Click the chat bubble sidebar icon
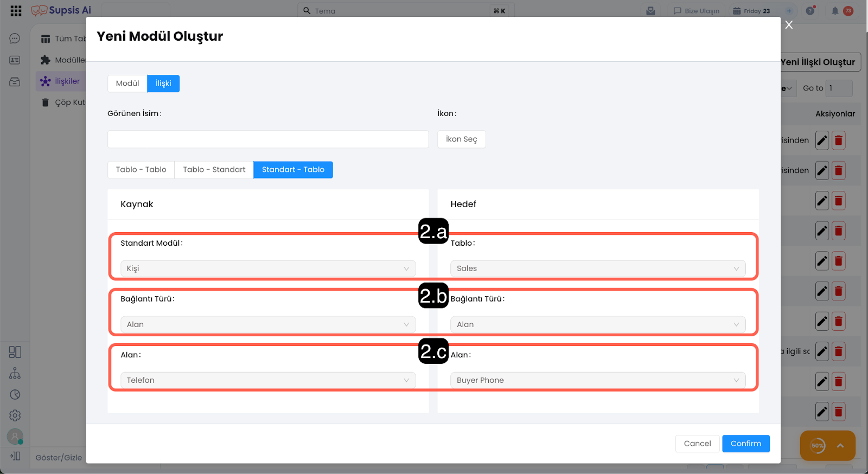The width and height of the screenshot is (868, 474). point(15,39)
